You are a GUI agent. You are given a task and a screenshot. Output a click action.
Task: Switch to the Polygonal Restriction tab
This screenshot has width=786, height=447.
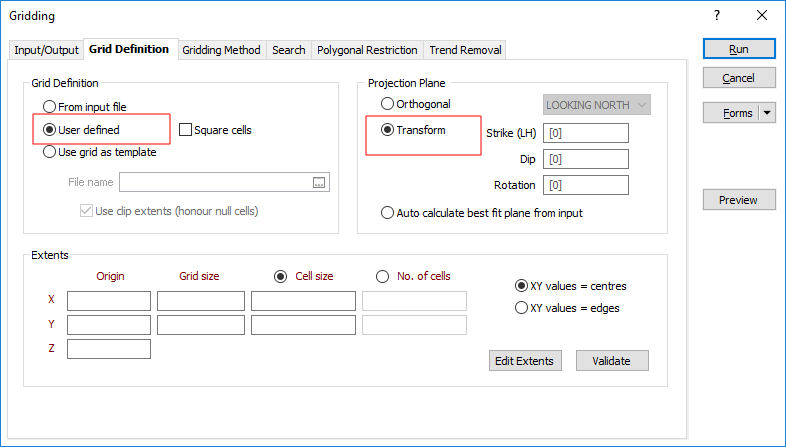(x=367, y=50)
